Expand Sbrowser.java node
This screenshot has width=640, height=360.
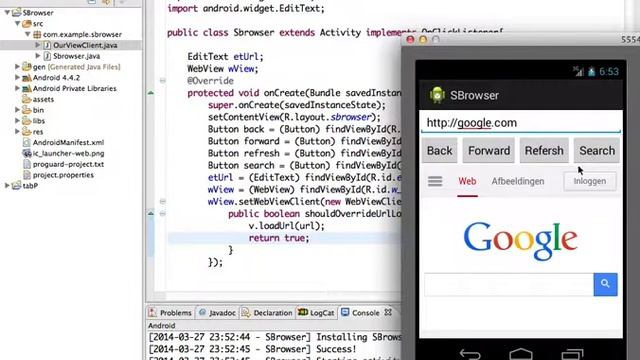[38, 56]
